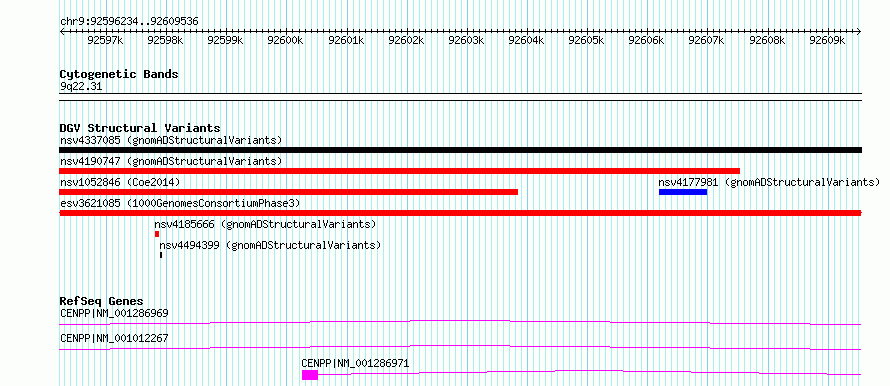
Task: Click the red esv3621085 1000Genomes bar
Action: pyautogui.click(x=460, y=213)
